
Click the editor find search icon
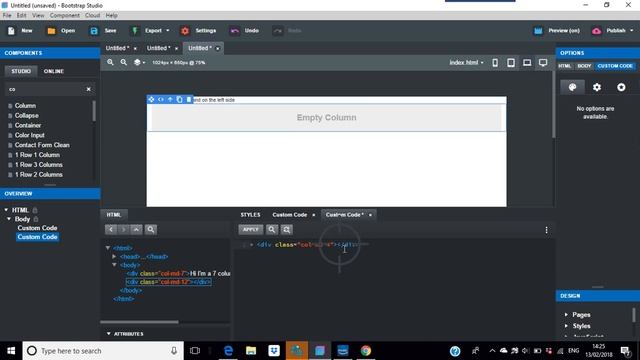coord(272,229)
